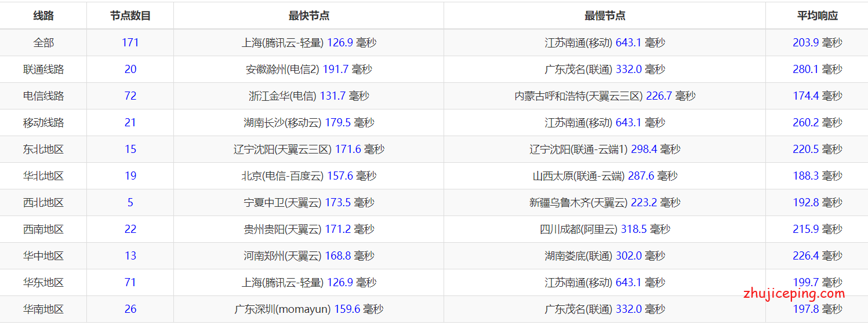
Task: Click node count 20 for 联通线路
Action: (130, 70)
